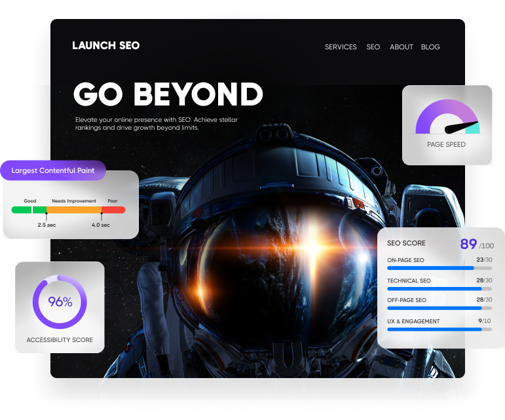Click the 23/30 on-page score value

(485, 259)
